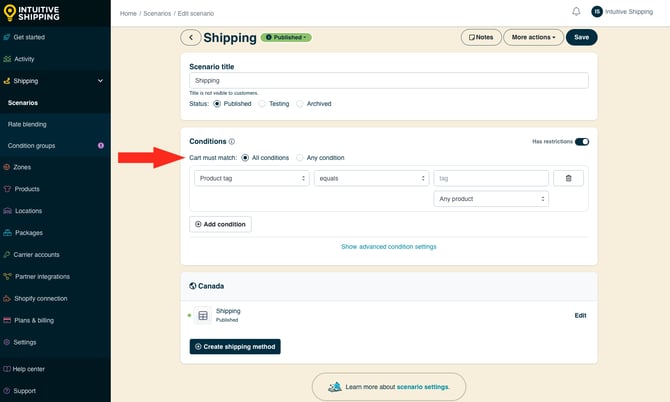Click the Locations sidebar icon

pyautogui.click(x=7, y=211)
